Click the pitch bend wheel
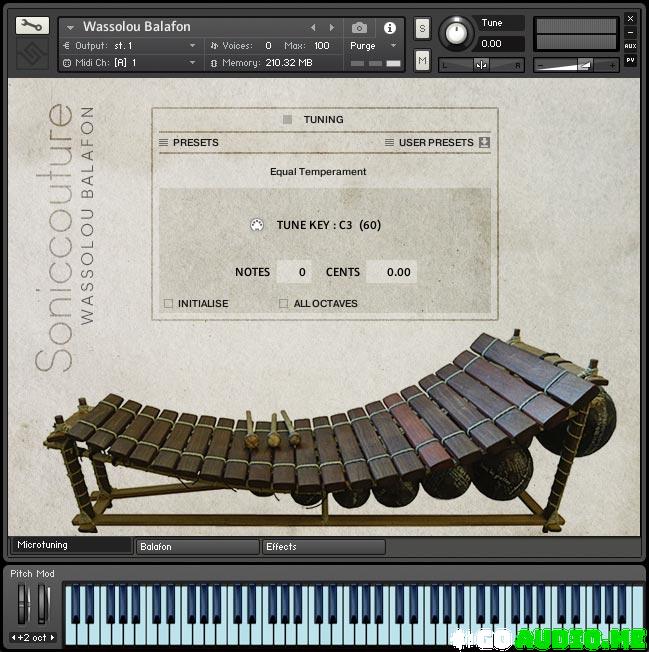Image resolution: width=649 pixels, height=652 pixels. 24,604
